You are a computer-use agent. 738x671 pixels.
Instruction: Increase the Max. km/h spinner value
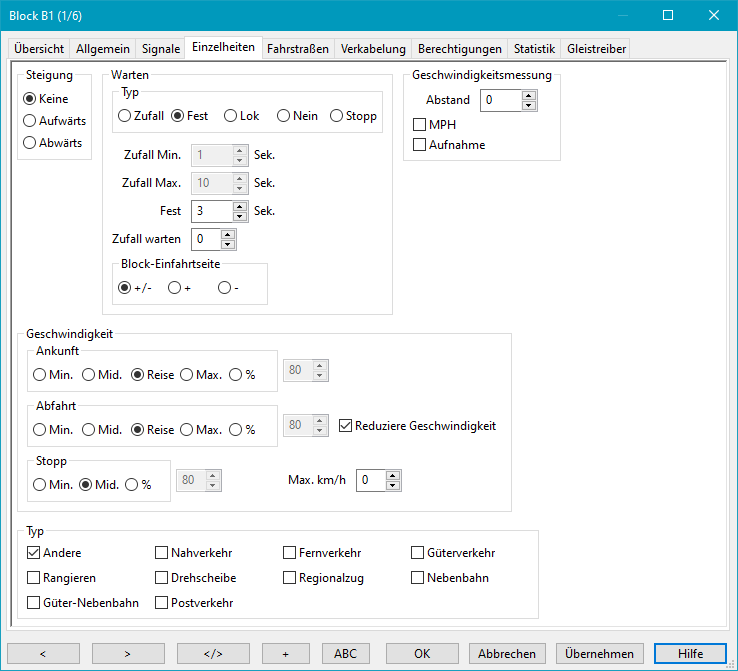tap(393, 475)
